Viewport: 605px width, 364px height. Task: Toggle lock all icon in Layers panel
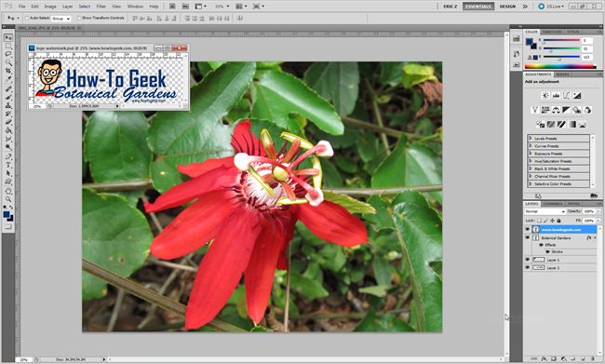point(558,221)
